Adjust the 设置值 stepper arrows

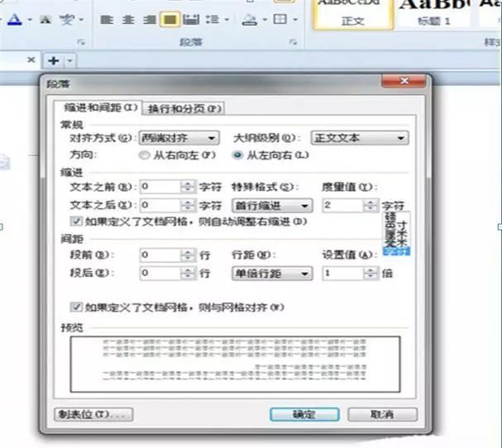point(371,274)
